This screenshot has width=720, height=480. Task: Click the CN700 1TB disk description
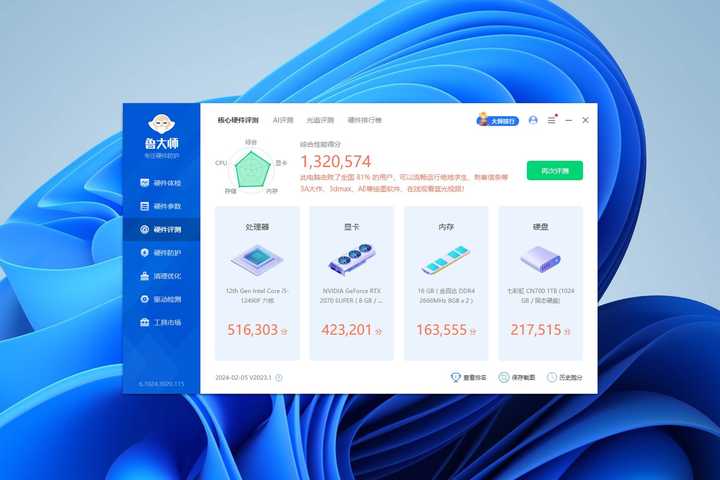pyautogui.click(x=540, y=295)
